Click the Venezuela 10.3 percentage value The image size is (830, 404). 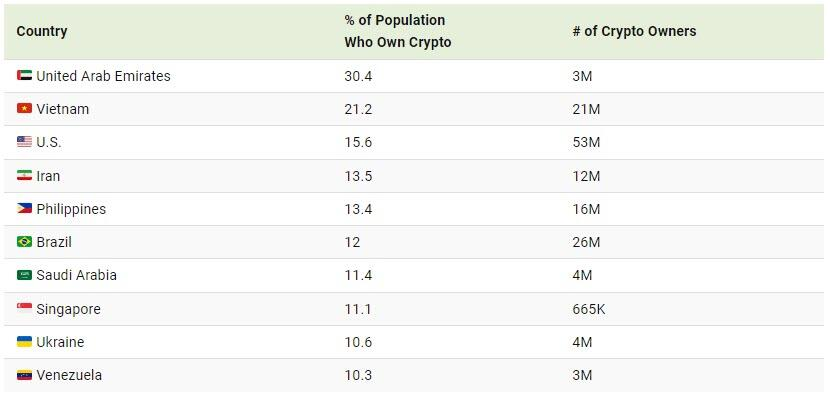click(x=357, y=375)
